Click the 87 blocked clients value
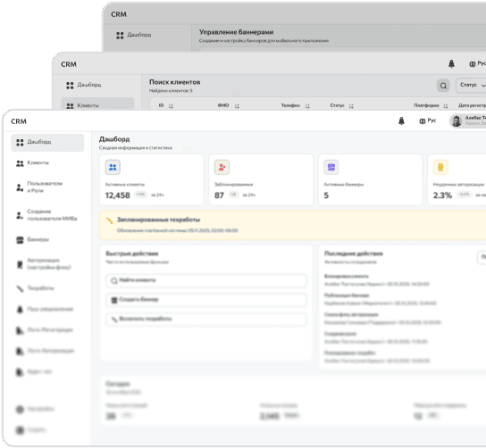This screenshot has width=486, height=448. (x=219, y=195)
